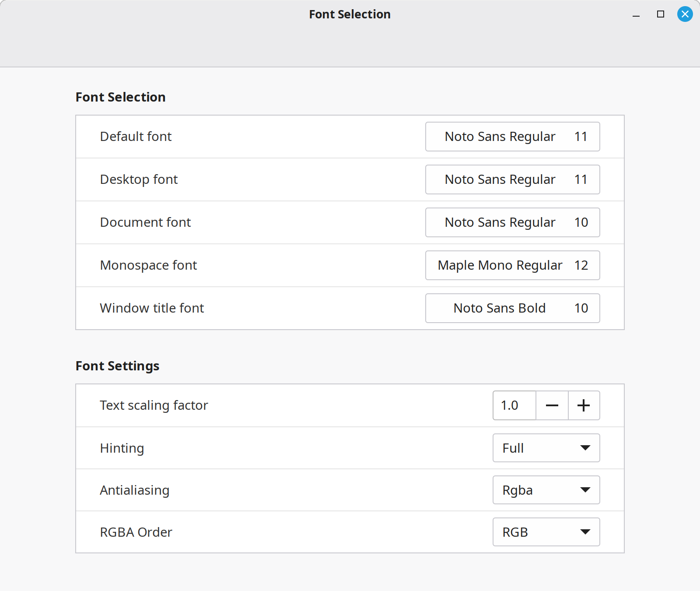Click the Default font label
700x591 pixels.
[x=136, y=137]
